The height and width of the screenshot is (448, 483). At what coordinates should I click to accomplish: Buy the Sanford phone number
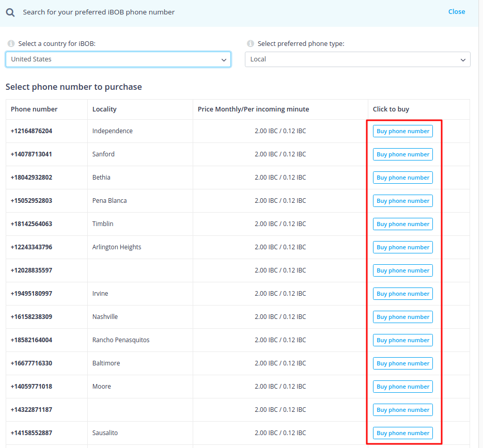(403, 154)
